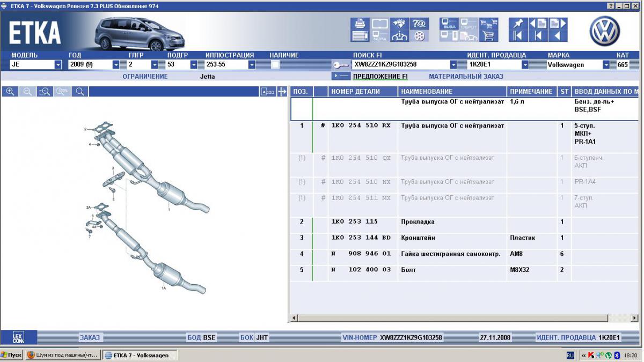Image resolution: width=644 pixels, height=362 pixels.
Task: Click the pushpin bookmark icon
Action: [x=518, y=24]
